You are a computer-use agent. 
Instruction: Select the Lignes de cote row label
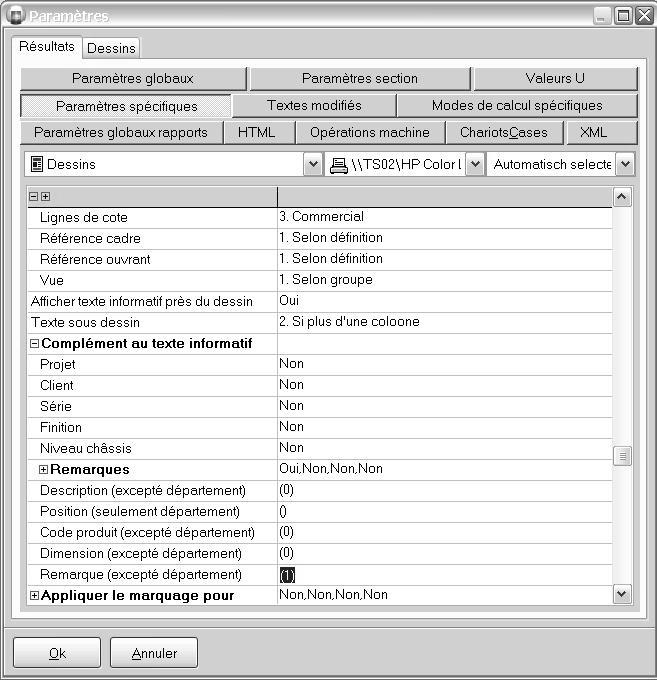(x=84, y=217)
